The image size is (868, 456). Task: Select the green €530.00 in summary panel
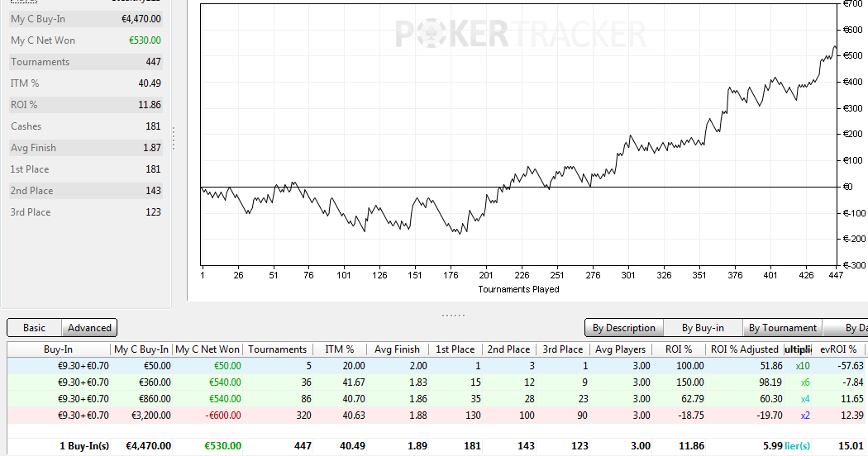click(x=145, y=40)
